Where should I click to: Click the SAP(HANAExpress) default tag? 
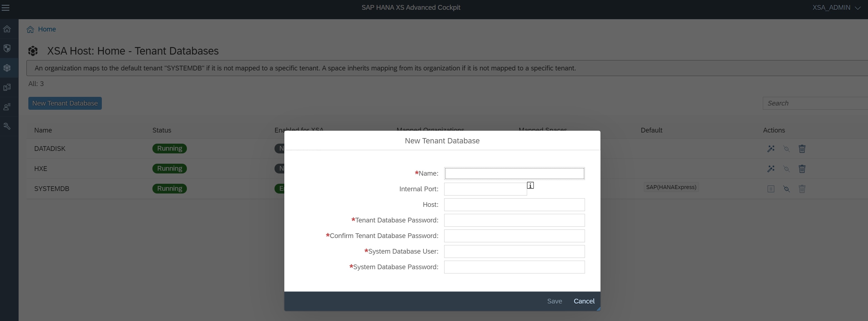point(671,187)
